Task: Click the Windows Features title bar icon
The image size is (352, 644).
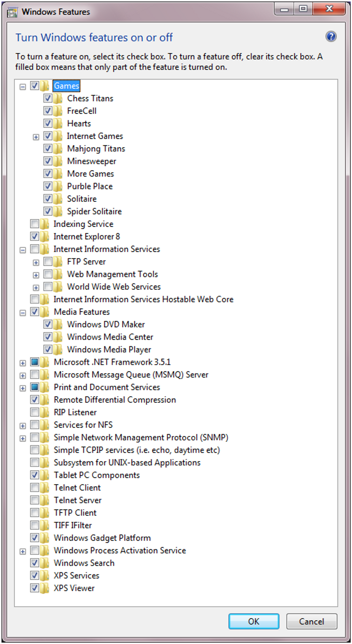Action: pyautogui.click(x=12, y=12)
